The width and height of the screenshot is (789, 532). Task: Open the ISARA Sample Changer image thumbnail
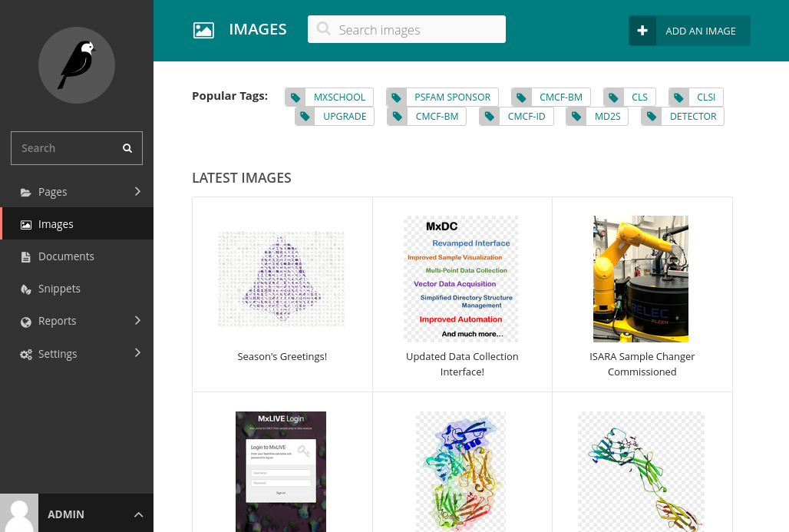tap(641, 279)
